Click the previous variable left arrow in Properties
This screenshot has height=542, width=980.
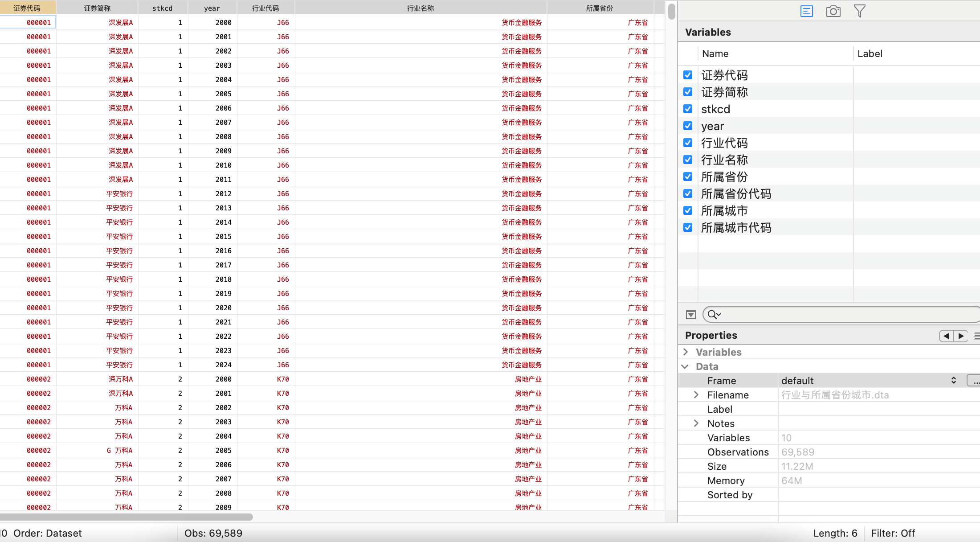coord(946,336)
